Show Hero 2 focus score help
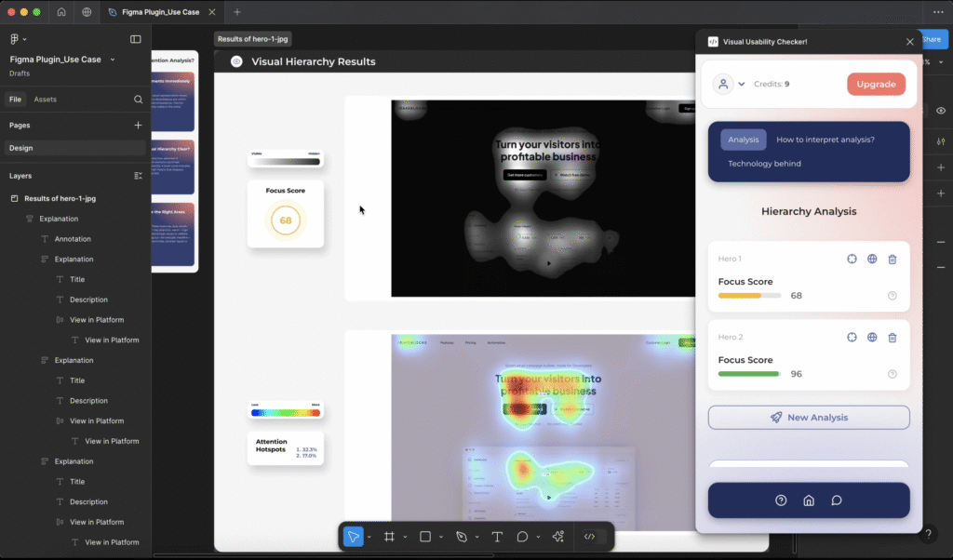Viewport: 953px width, 560px height. click(893, 374)
